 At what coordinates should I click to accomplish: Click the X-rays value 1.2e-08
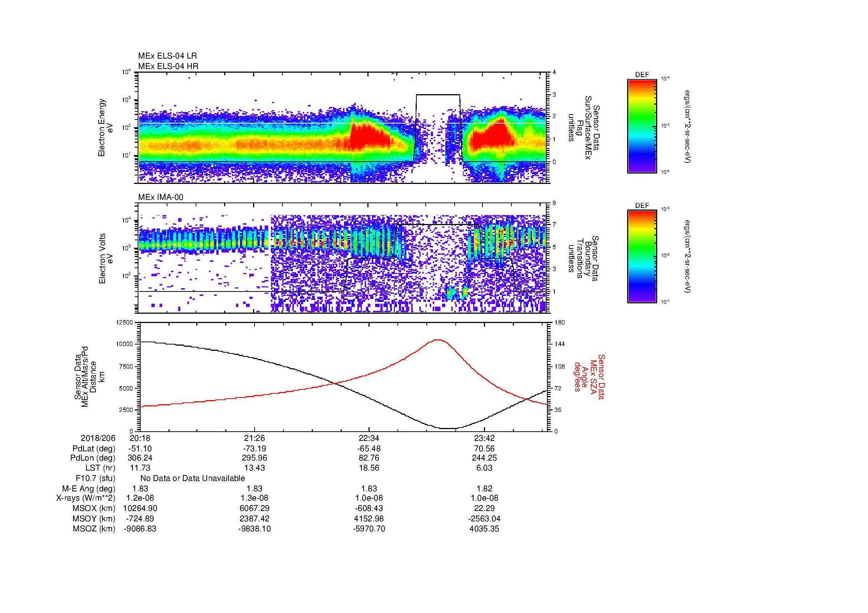click(x=140, y=498)
